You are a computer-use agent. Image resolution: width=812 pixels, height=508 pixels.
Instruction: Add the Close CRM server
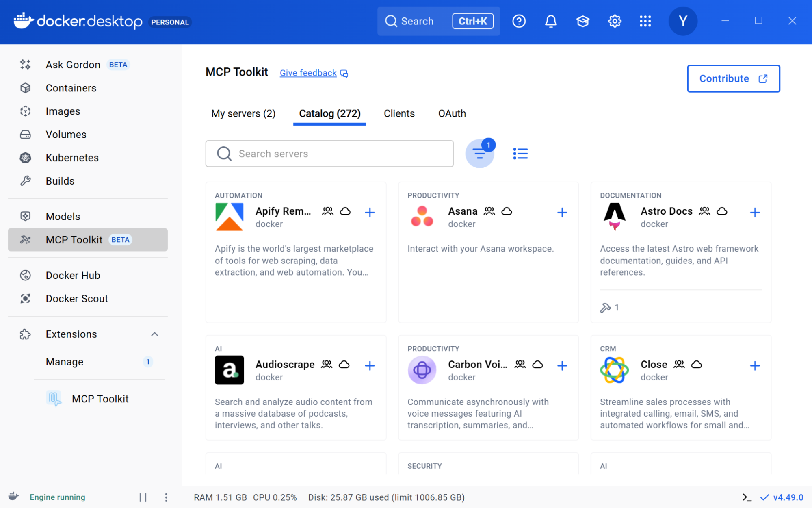[x=755, y=365]
